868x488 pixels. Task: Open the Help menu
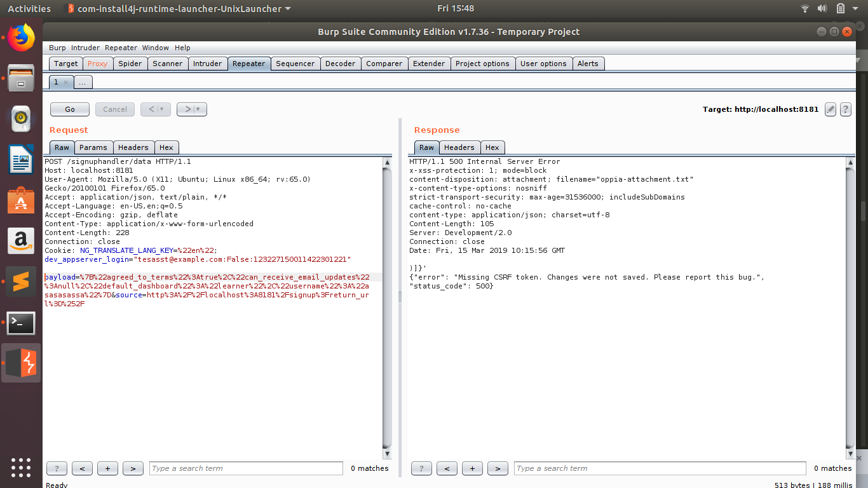(x=182, y=48)
